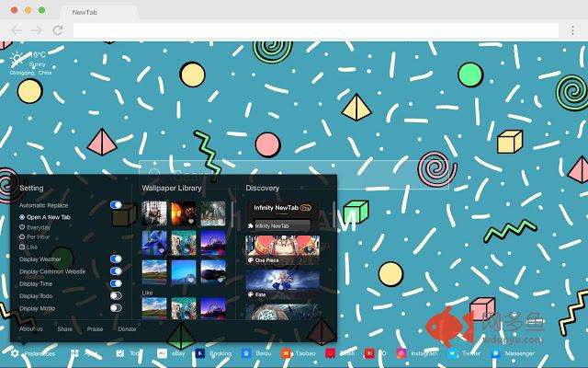Click the eBay shortcut icon

coord(162,353)
